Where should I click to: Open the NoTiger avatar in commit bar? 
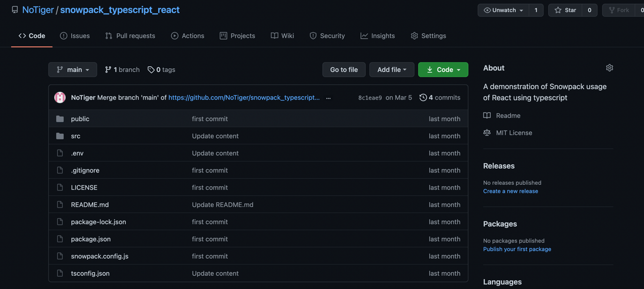[x=60, y=97]
